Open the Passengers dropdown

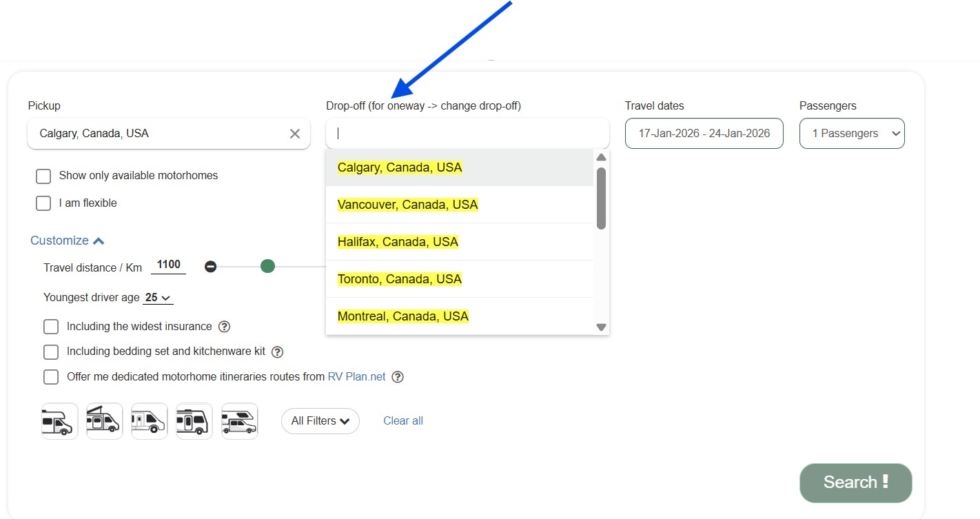(x=852, y=134)
